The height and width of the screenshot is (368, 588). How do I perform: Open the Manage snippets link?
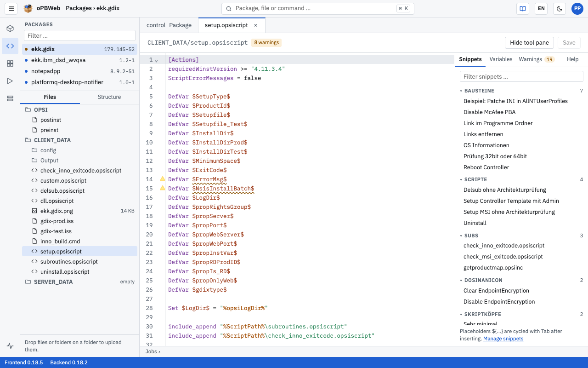503,339
